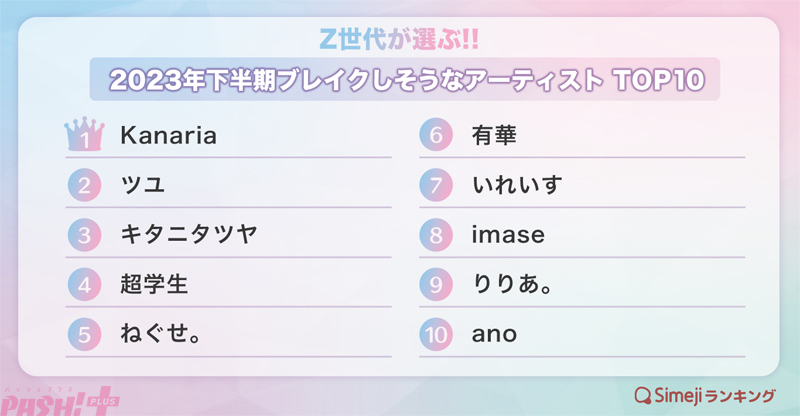Click the number 7 rank badge

point(436,186)
